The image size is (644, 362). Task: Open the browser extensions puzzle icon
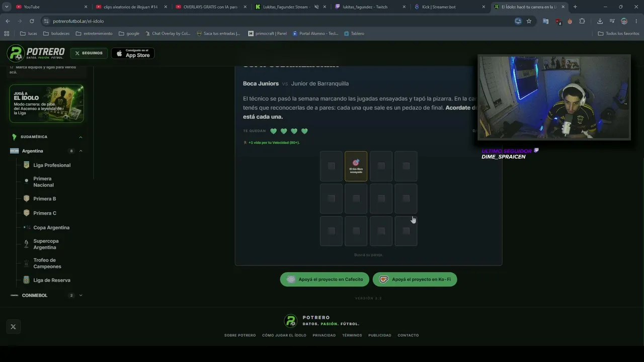click(582, 21)
